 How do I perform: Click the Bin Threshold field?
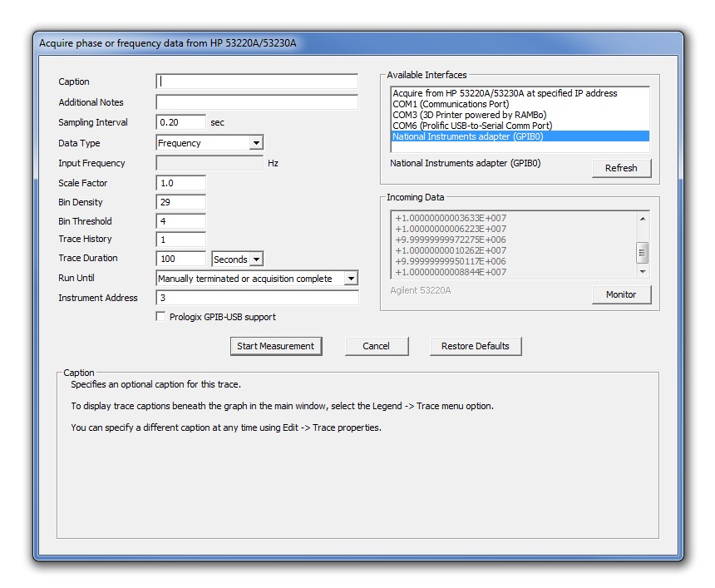(x=180, y=221)
